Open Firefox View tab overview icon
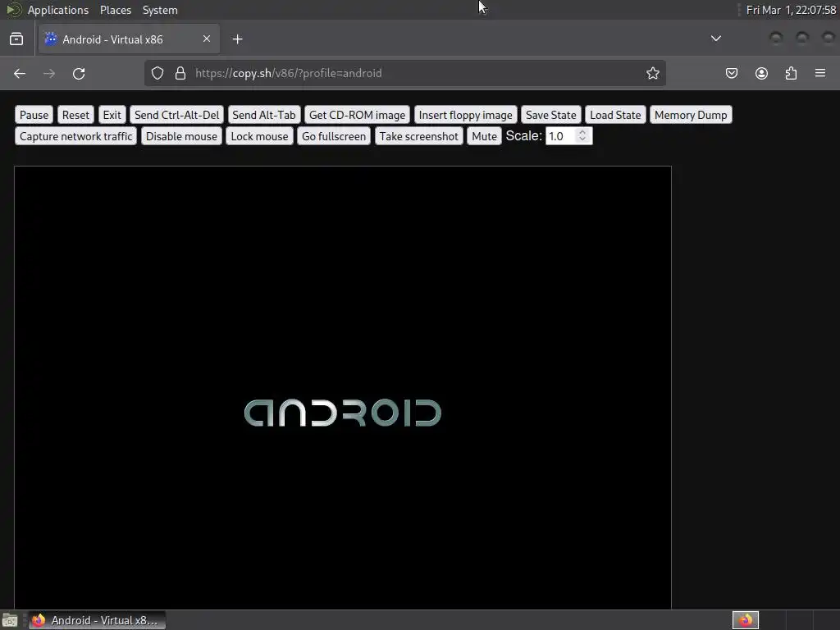This screenshot has height=630, width=840. 16,39
